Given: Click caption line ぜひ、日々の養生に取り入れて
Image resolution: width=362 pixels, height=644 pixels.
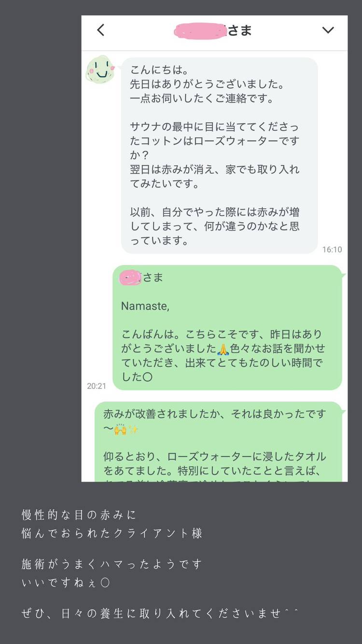Looking at the screenshot, I should pos(160,614).
